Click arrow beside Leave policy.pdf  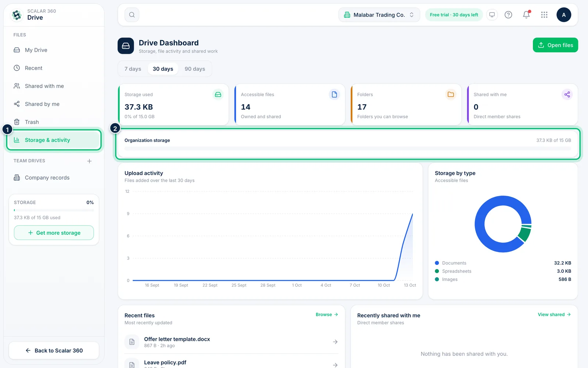coord(335,365)
